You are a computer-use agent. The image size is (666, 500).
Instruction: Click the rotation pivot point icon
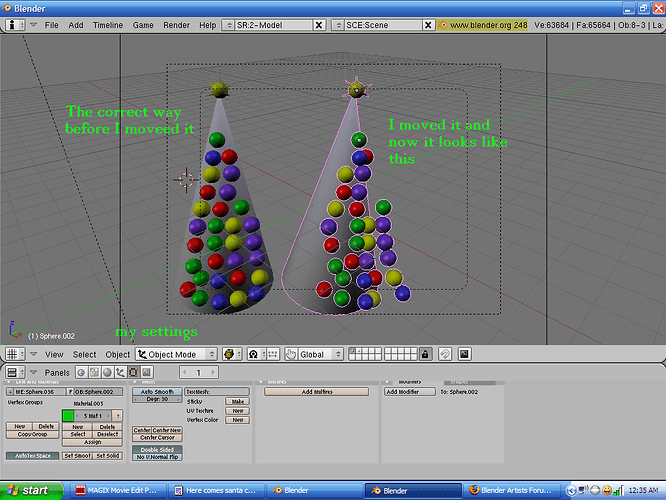[254, 354]
